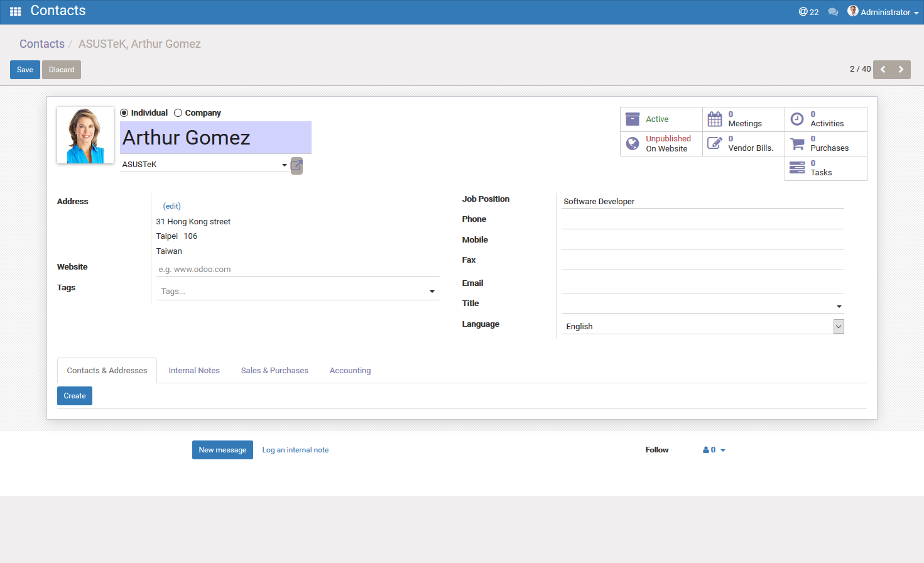924x563 pixels.
Task: Click the Vendor Bills edit icon
Action: [715, 143]
